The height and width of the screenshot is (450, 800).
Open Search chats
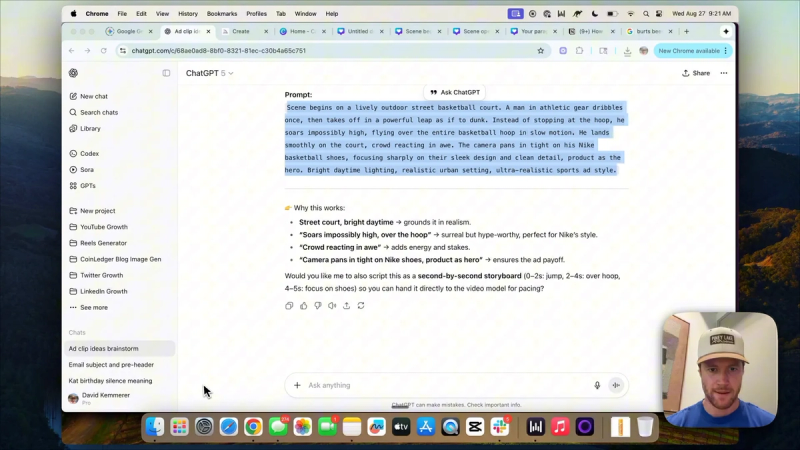(93, 112)
